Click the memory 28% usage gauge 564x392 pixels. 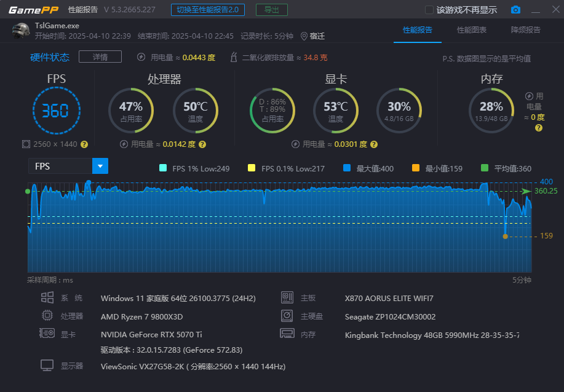(x=491, y=111)
